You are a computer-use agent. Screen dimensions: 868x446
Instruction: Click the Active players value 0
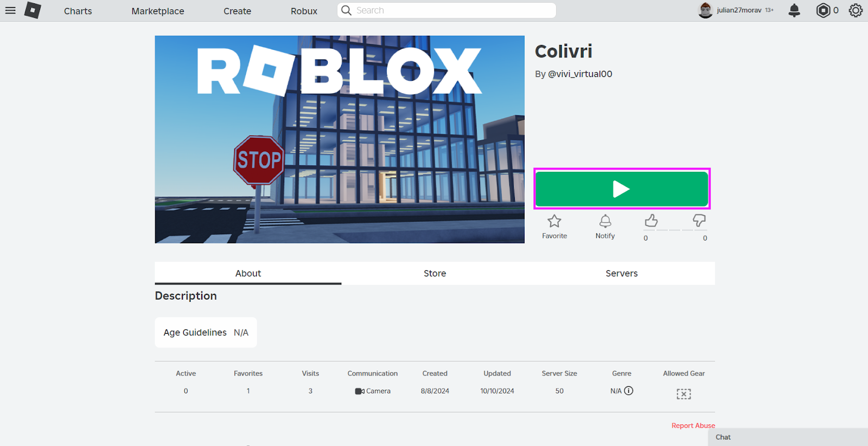coord(186,391)
